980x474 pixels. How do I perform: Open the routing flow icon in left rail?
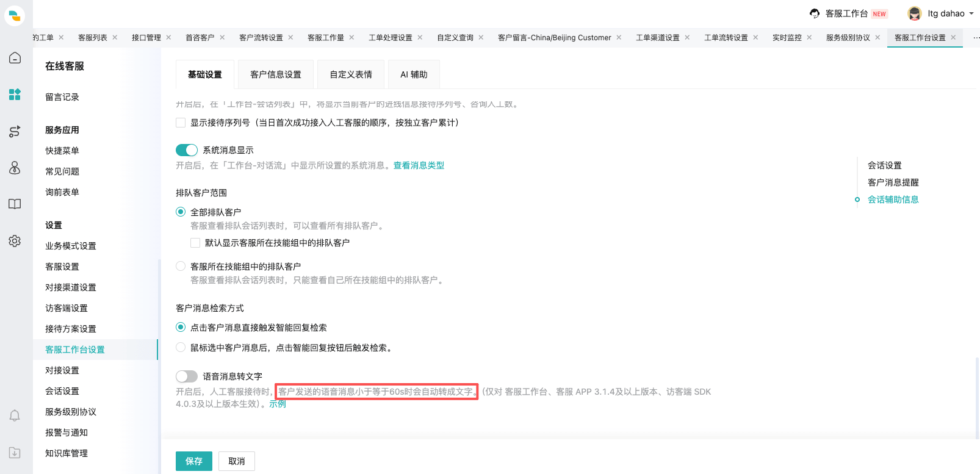point(15,131)
